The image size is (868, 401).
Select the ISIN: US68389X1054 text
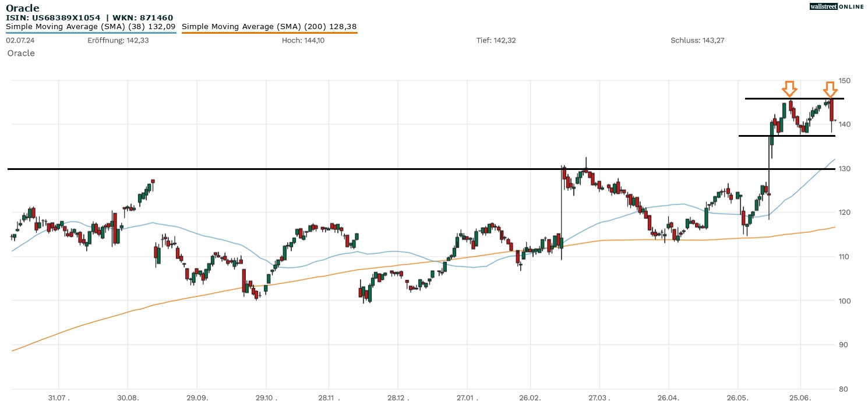53,18
